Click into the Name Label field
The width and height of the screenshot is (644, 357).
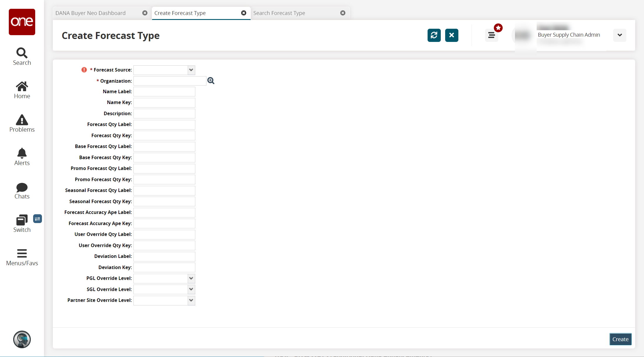pyautogui.click(x=164, y=92)
